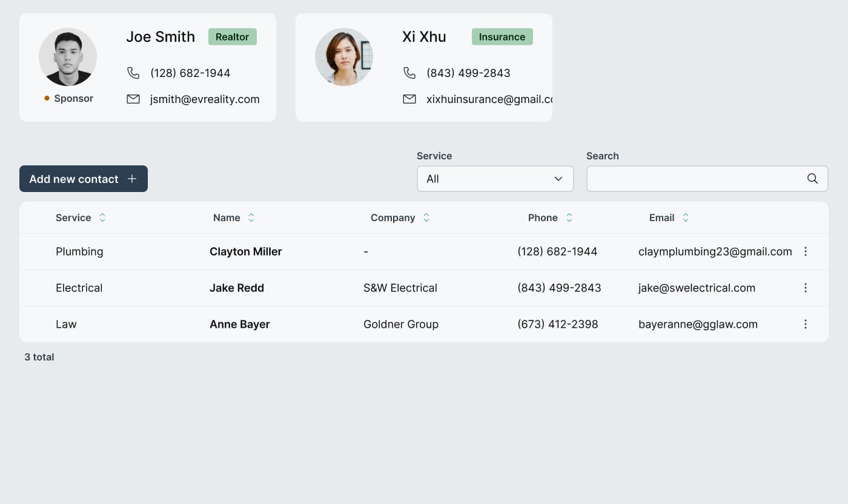Click the Joe Smith name heading
Image resolution: width=848 pixels, height=504 pixels.
pyautogui.click(x=161, y=36)
